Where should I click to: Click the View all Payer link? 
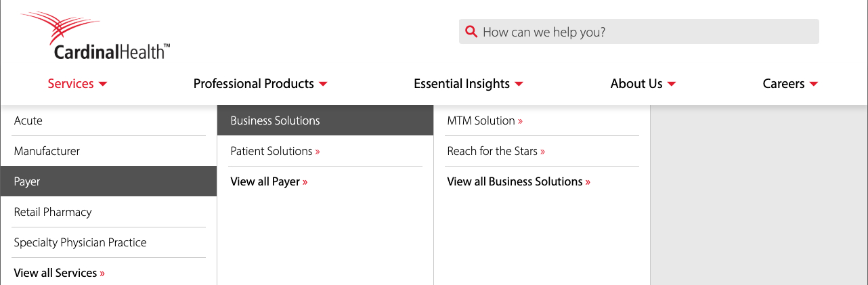269,181
